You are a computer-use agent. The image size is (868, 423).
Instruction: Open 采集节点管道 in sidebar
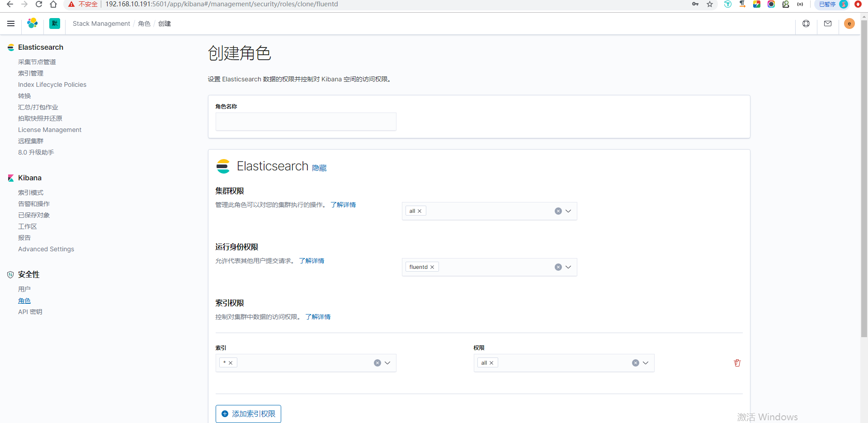pyautogui.click(x=37, y=62)
